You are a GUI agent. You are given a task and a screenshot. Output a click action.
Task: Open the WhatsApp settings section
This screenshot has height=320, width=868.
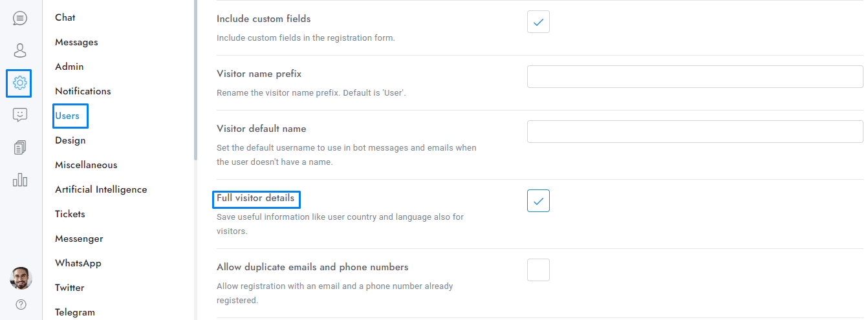coord(78,263)
